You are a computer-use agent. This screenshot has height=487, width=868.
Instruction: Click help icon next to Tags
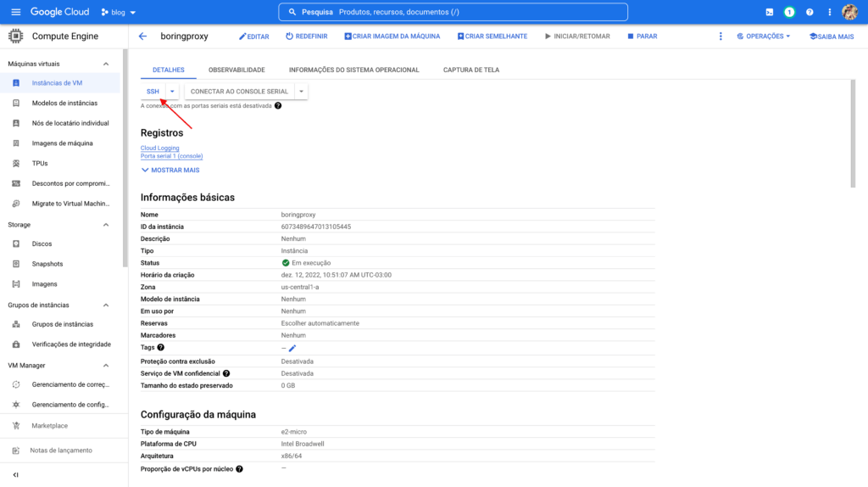coord(160,347)
